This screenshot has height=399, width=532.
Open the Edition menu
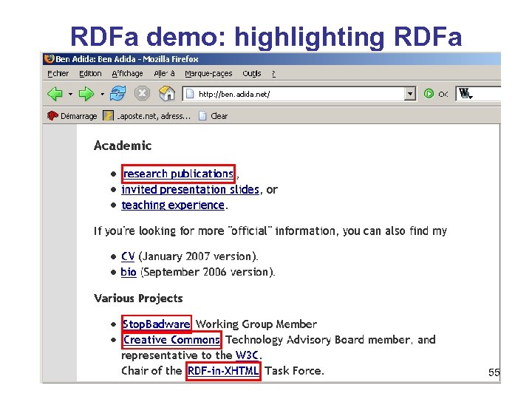90,73
